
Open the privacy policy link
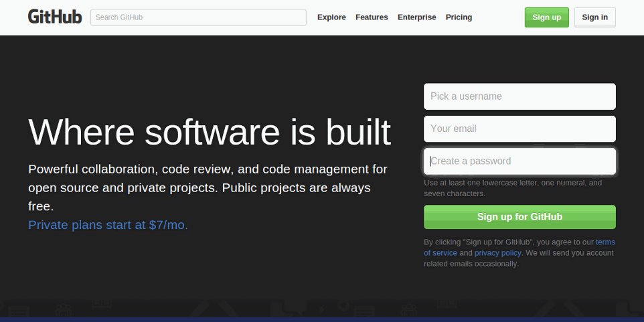click(x=497, y=253)
